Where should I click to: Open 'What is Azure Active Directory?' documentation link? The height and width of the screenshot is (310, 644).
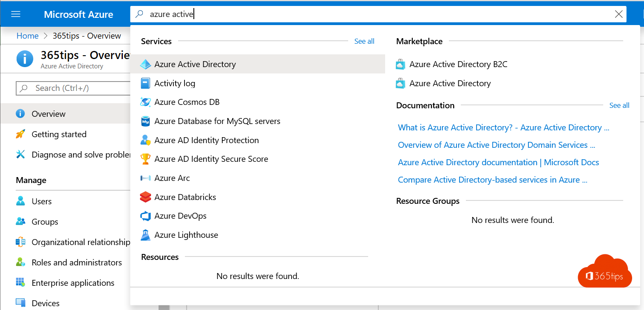(504, 127)
